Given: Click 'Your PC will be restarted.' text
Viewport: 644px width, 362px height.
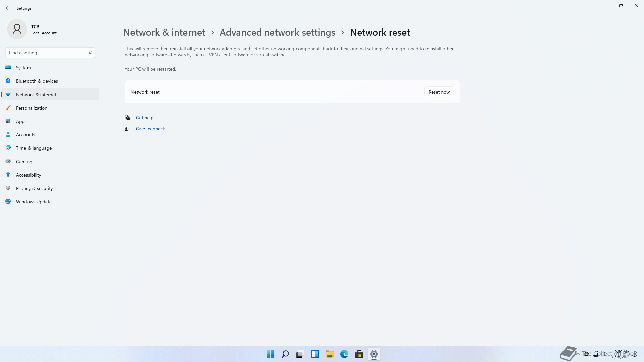Looking at the screenshot, I should 150,69.
